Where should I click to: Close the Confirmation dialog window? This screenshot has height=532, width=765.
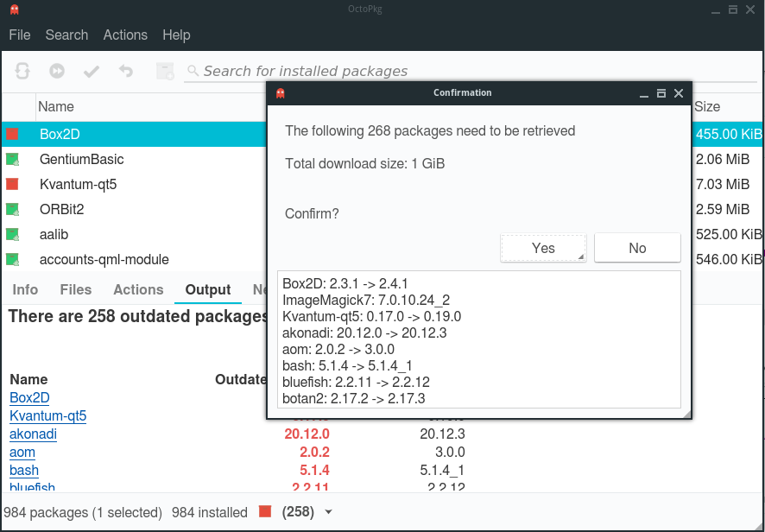click(x=679, y=93)
